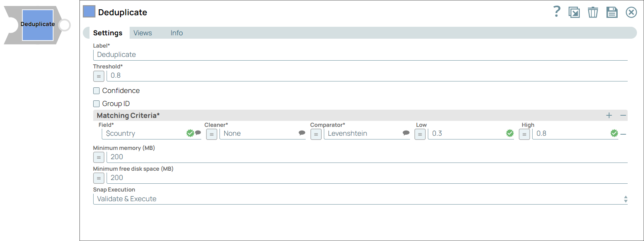Image resolution: width=644 pixels, height=241 pixels.
Task: Toggle expression button for Minimum free disk space
Action: [99, 179]
